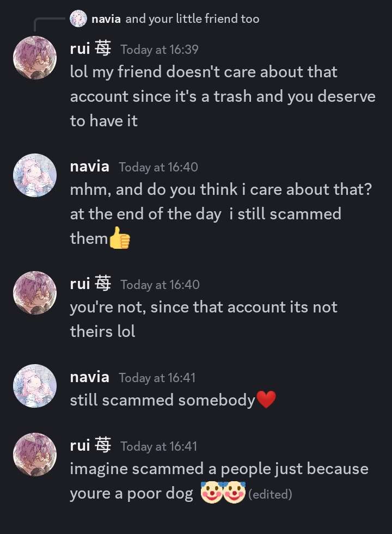The height and width of the screenshot is (534, 392).
Task: Open navia's avatar on the 16:41 message
Action: click(x=35, y=386)
